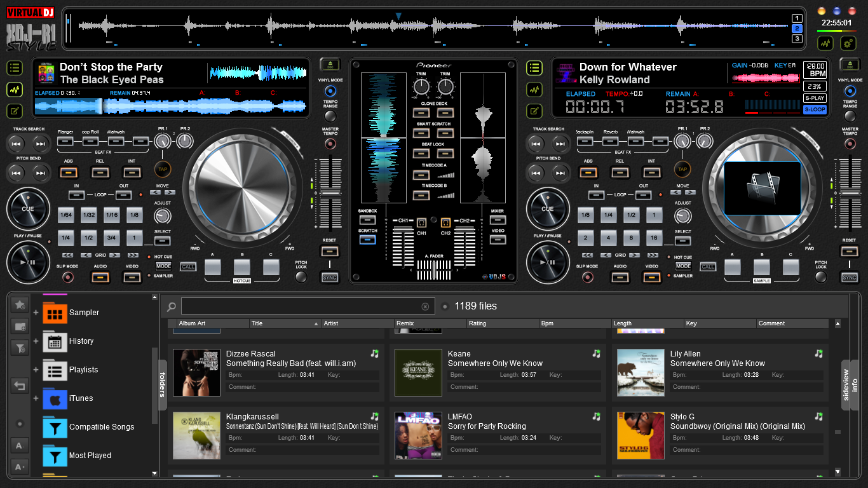Sort by Title column header
This screenshot has width=868, height=488.
pos(285,323)
